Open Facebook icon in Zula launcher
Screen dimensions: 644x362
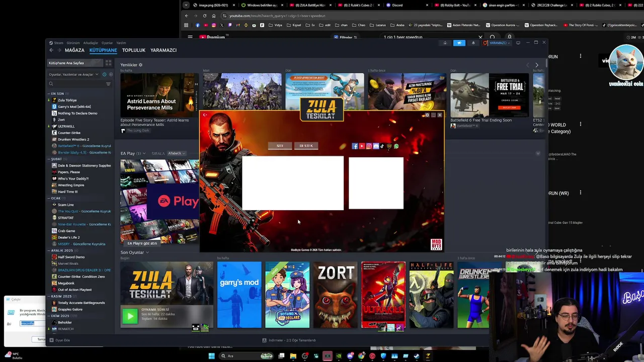tap(355, 146)
